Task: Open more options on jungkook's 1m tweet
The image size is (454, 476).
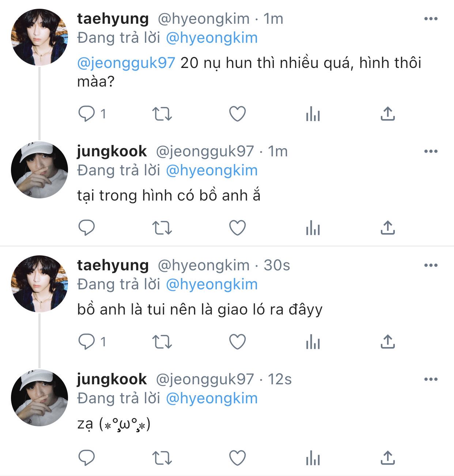Action: pyautogui.click(x=431, y=152)
